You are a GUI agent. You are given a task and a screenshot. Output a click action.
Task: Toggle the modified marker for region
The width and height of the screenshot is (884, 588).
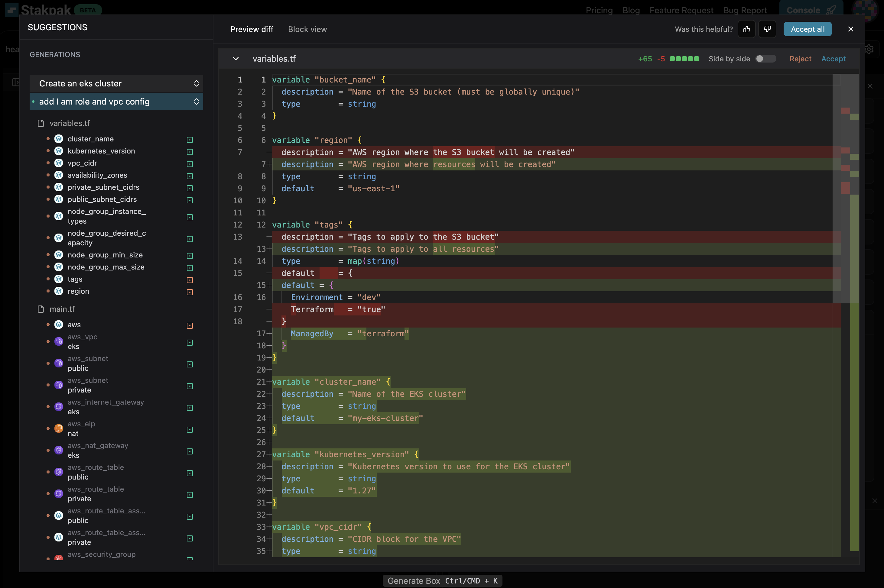click(x=190, y=292)
